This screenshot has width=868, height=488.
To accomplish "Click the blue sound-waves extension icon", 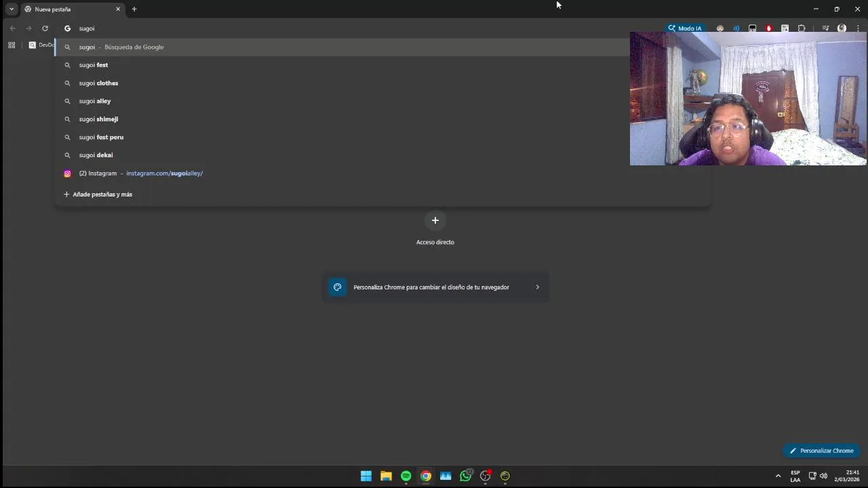I will click(x=736, y=28).
